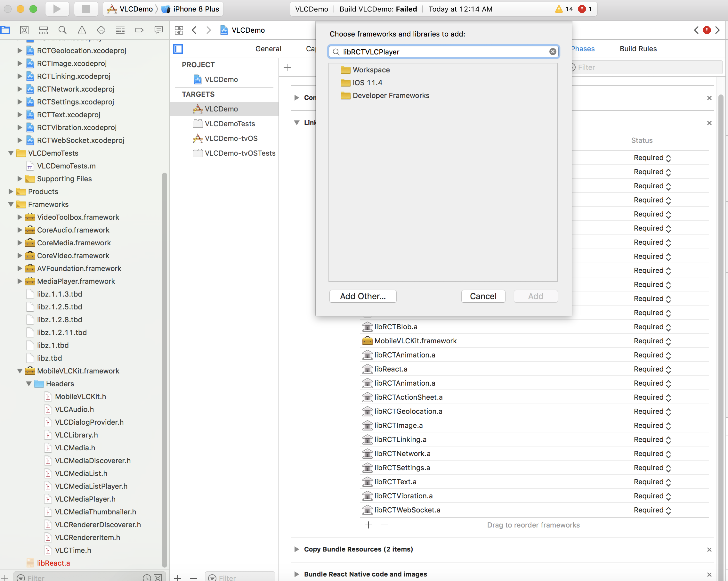The image size is (728, 581).
Task: Select the Symbol navigator hierarchy icon
Action: pyautogui.click(x=43, y=30)
